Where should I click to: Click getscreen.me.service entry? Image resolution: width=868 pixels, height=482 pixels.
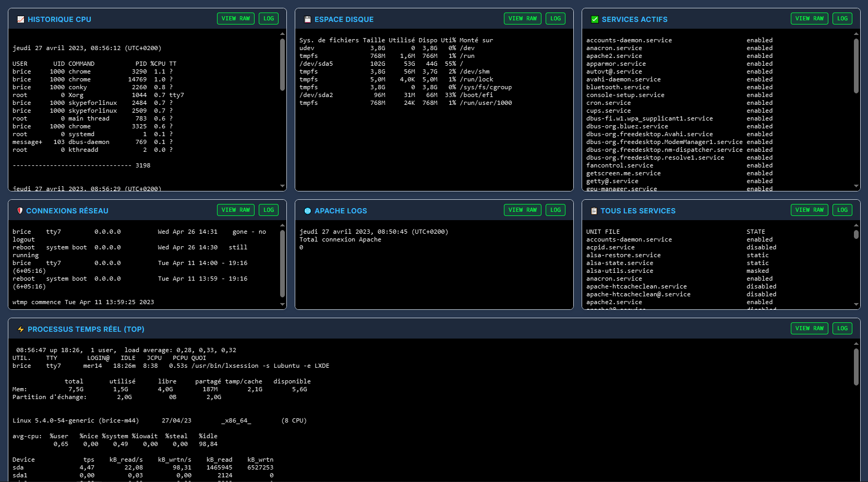click(623, 173)
